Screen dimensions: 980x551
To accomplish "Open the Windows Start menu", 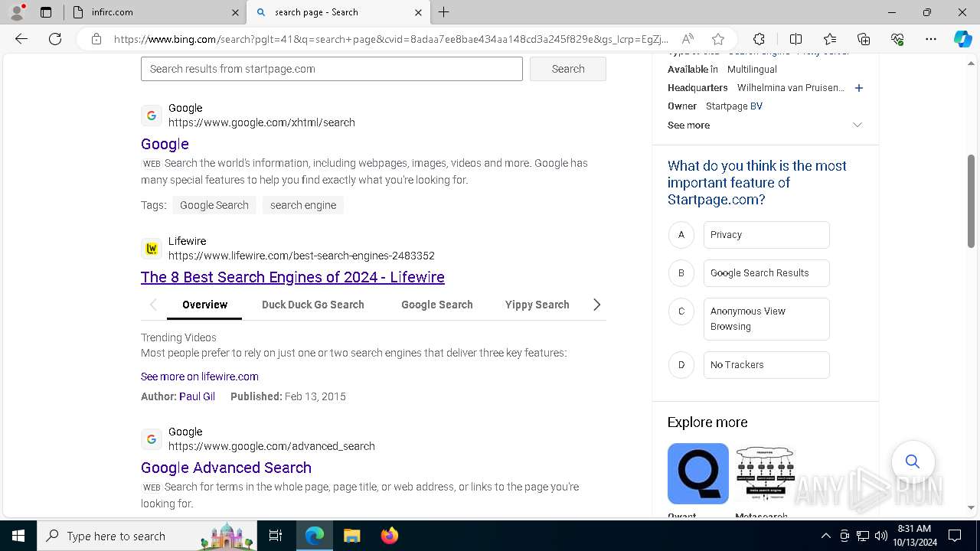I will coord(18,536).
